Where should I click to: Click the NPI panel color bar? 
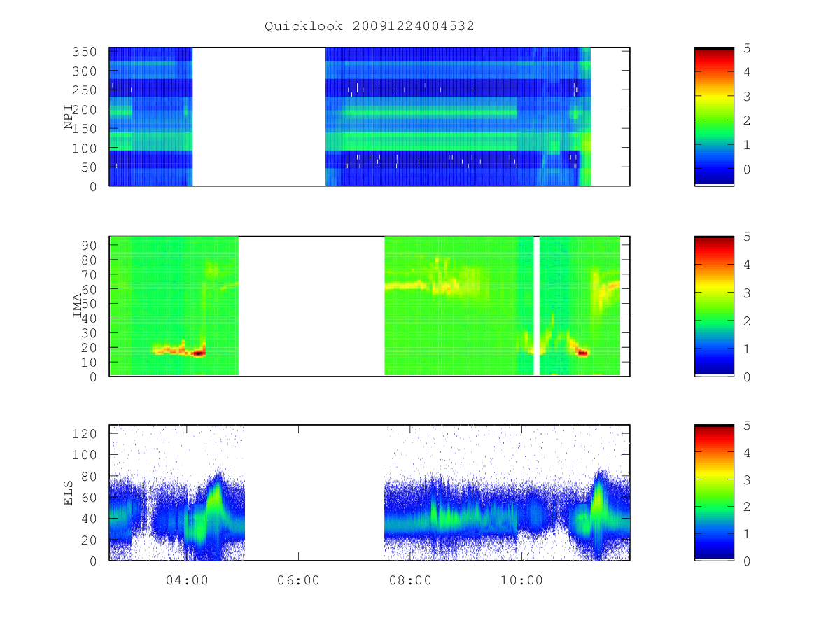tap(714, 116)
